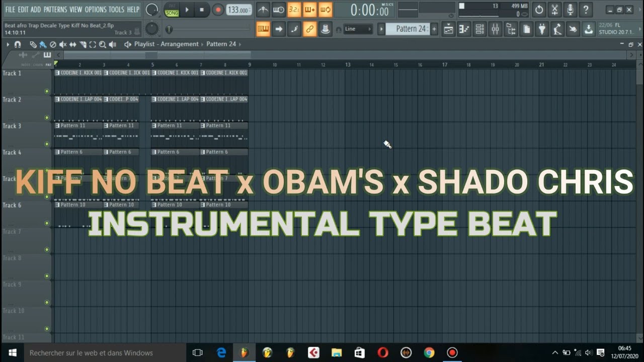Select the Playback speaker tool
This screenshot has width=644, height=362.
(x=113, y=45)
